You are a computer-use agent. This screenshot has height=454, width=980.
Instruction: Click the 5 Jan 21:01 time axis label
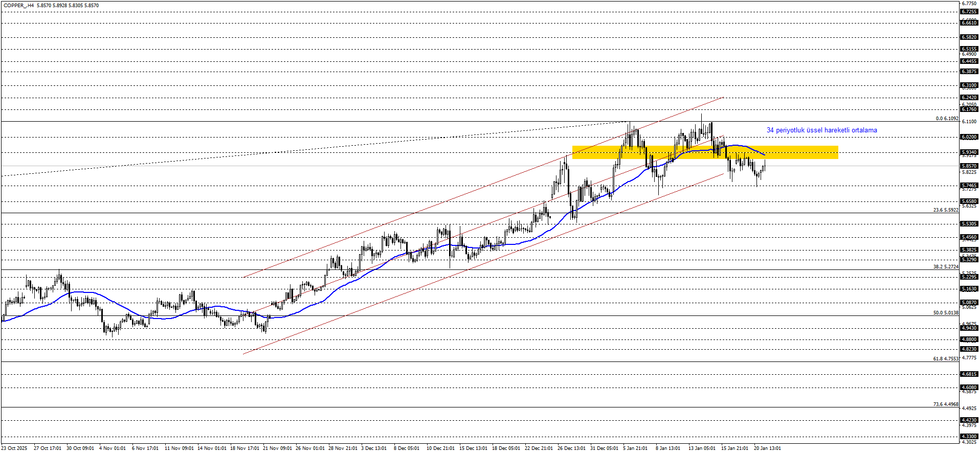click(635, 448)
